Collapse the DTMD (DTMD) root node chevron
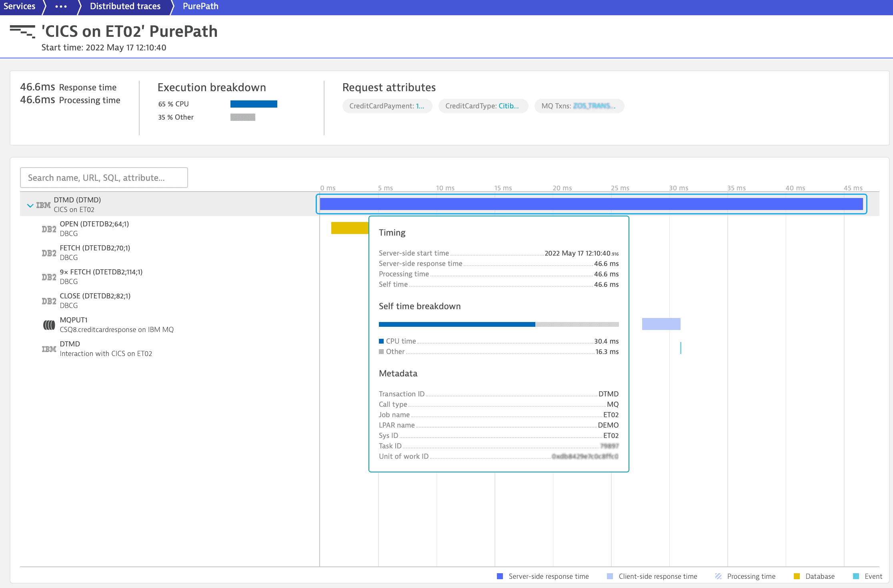Image resolution: width=893 pixels, height=588 pixels. 30,206
